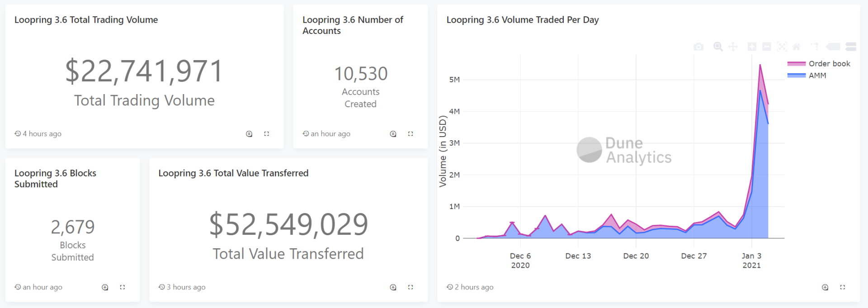The width and height of the screenshot is (868, 308).
Task: Open query for Volume Traded Per Day chart
Action: click(825, 287)
